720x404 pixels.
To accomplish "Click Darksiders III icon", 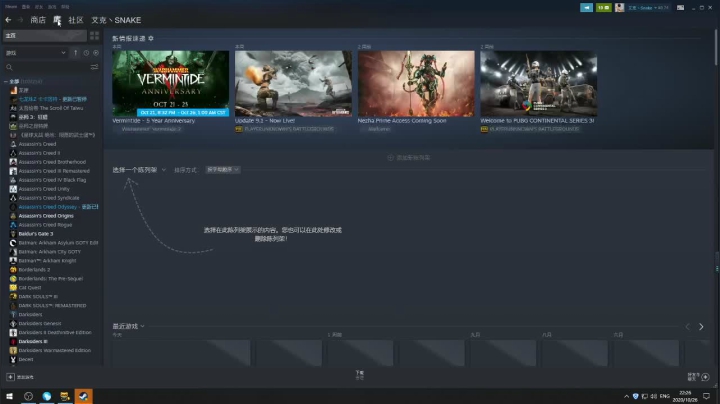I will click(x=13, y=341).
